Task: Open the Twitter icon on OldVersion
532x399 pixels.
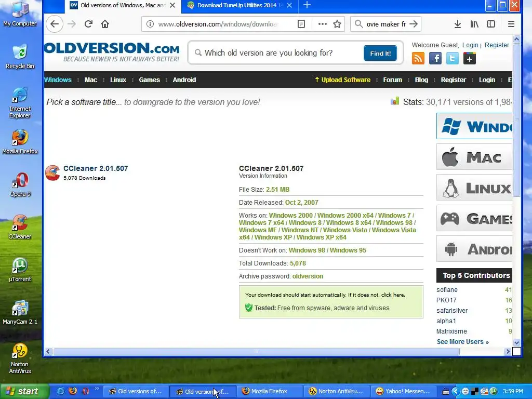Action: (x=453, y=58)
